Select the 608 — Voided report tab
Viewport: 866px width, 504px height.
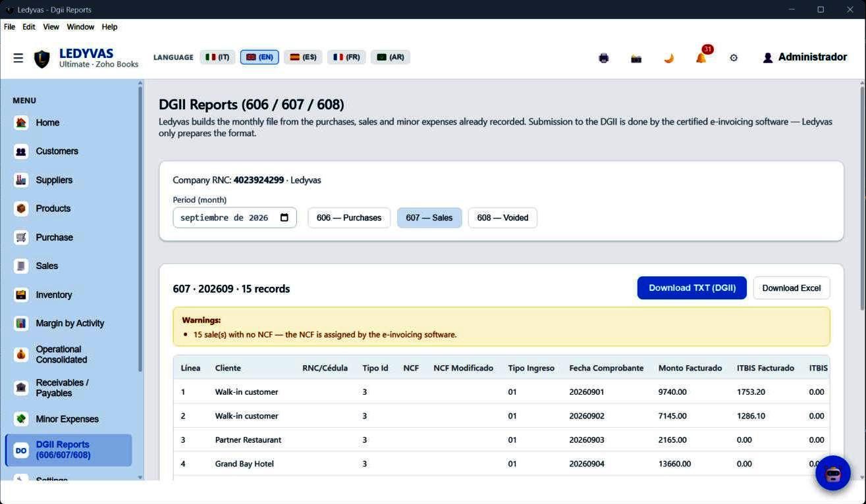pos(502,218)
